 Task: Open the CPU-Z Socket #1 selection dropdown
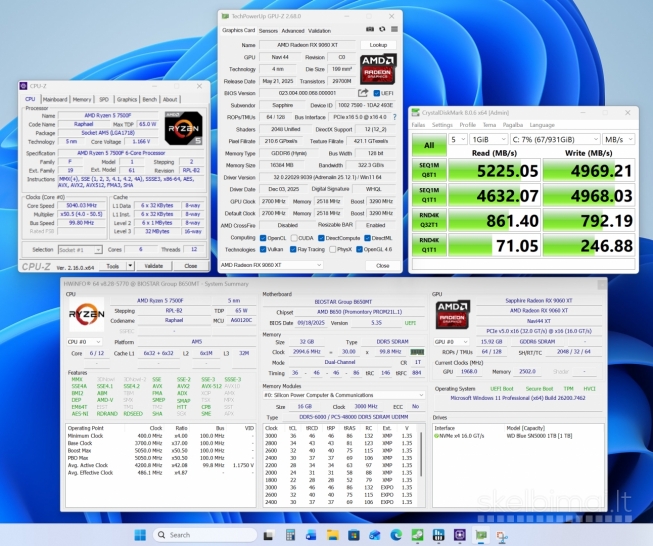[80, 249]
